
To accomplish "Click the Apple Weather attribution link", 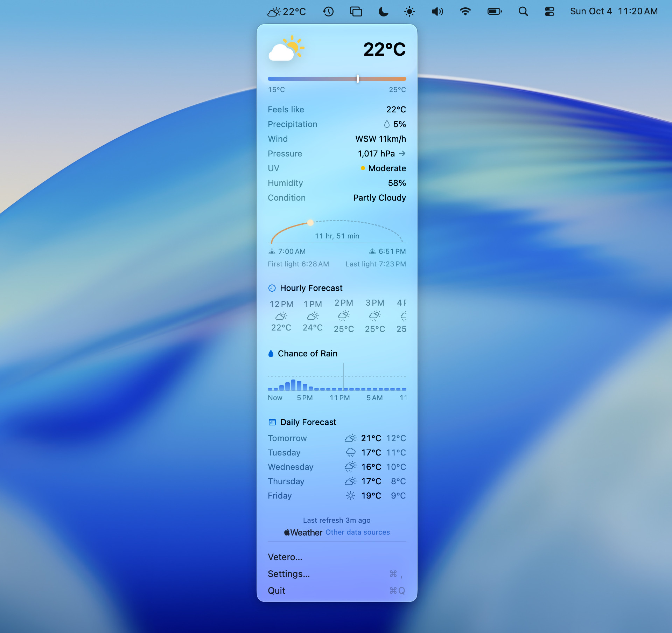I will [x=303, y=533].
